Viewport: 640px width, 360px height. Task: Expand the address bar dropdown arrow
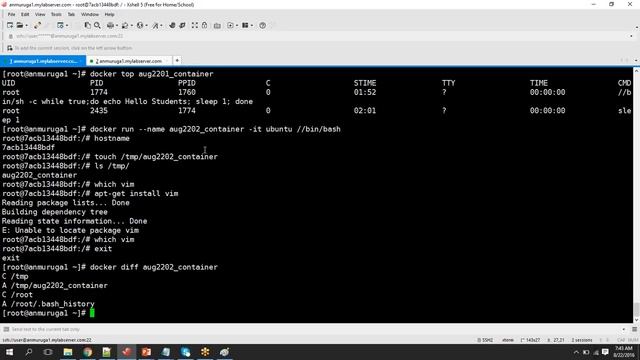[631, 36]
